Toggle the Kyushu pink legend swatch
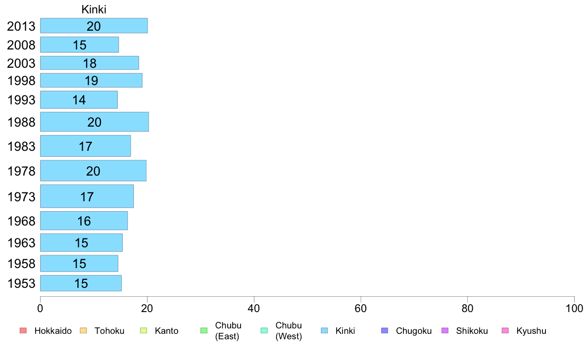 tap(505, 331)
